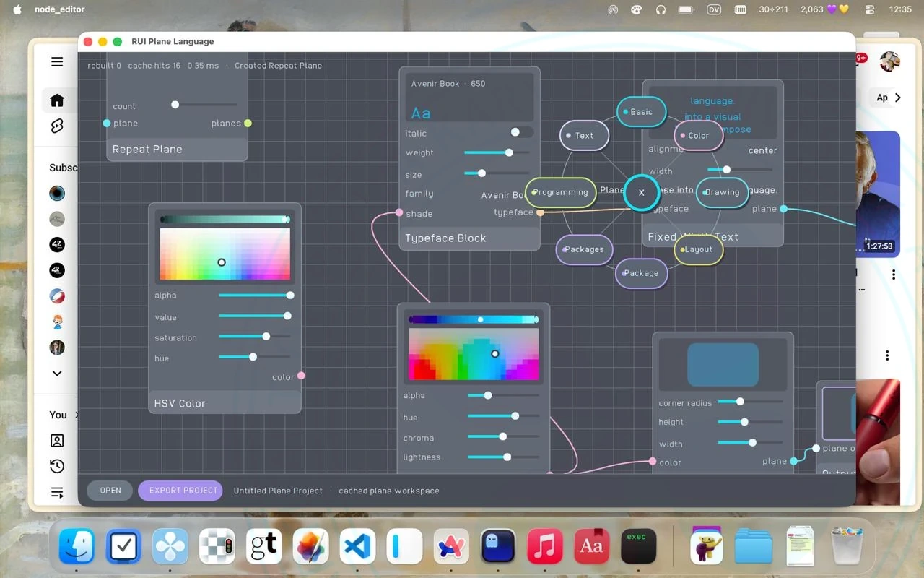The height and width of the screenshot is (578, 924).
Task: Click the battery icon in menu bar
Action: click(687, 9)
